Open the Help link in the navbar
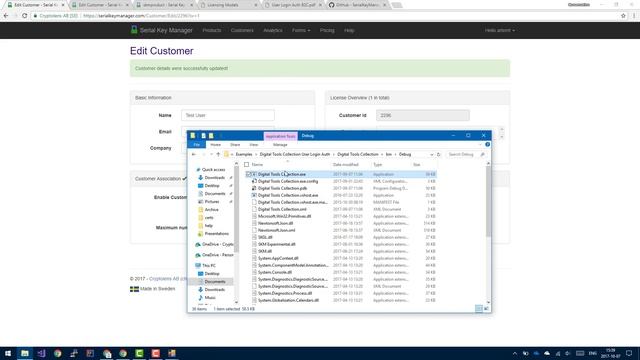This screenshot has height=360, width=640. pyautogui.click(x=349, y=30)
